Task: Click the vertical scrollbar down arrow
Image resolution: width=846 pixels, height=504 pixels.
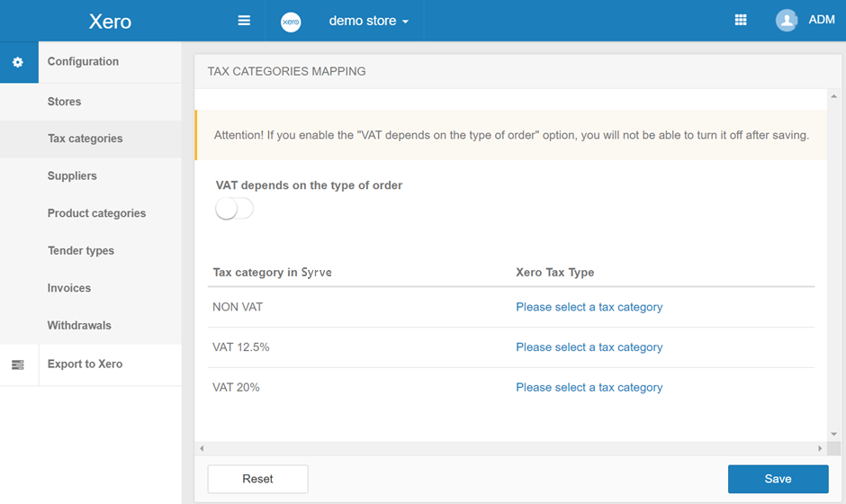Action: (x=834, y=434)
